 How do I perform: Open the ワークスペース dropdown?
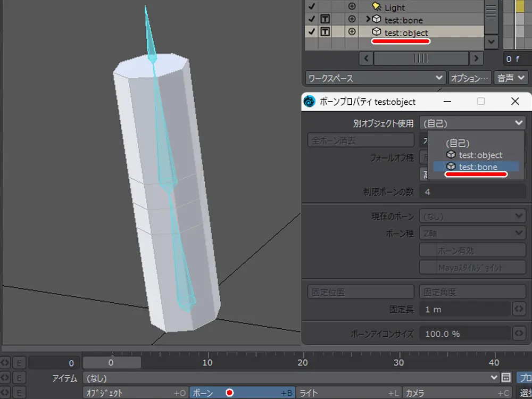[x=376, y=78]
